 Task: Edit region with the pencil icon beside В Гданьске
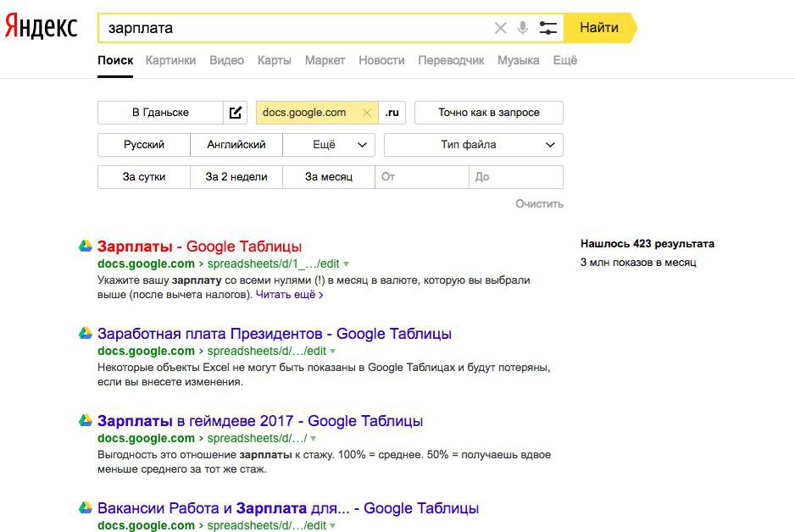coord(236,113)
